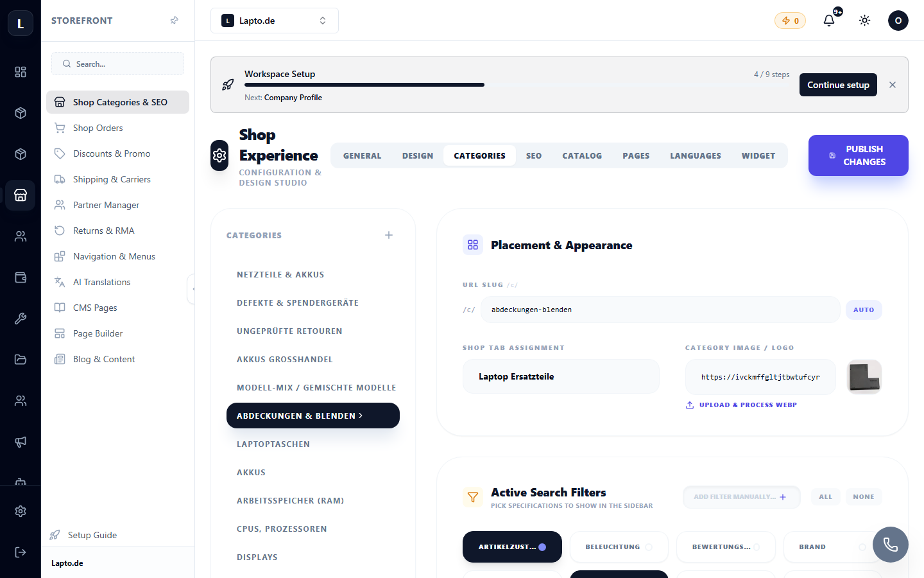Click the Shop Experience gear icon
This screenshot has width=924, height=578.
[219, 155]
